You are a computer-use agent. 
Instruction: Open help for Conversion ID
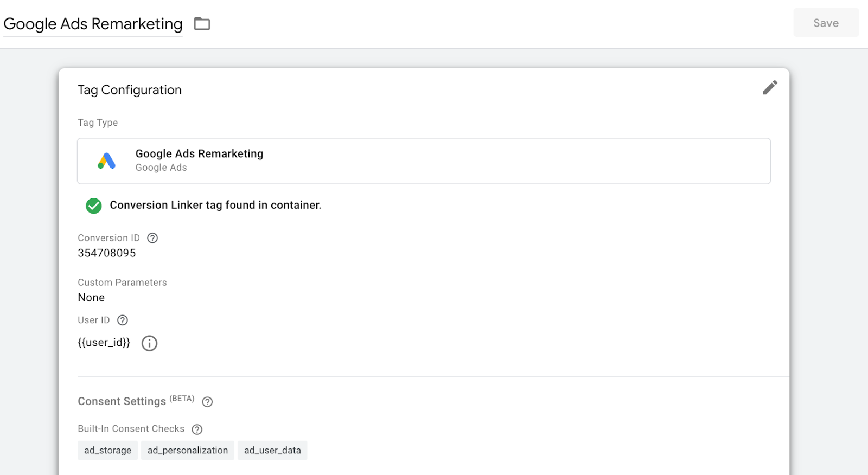coord(152,238)
